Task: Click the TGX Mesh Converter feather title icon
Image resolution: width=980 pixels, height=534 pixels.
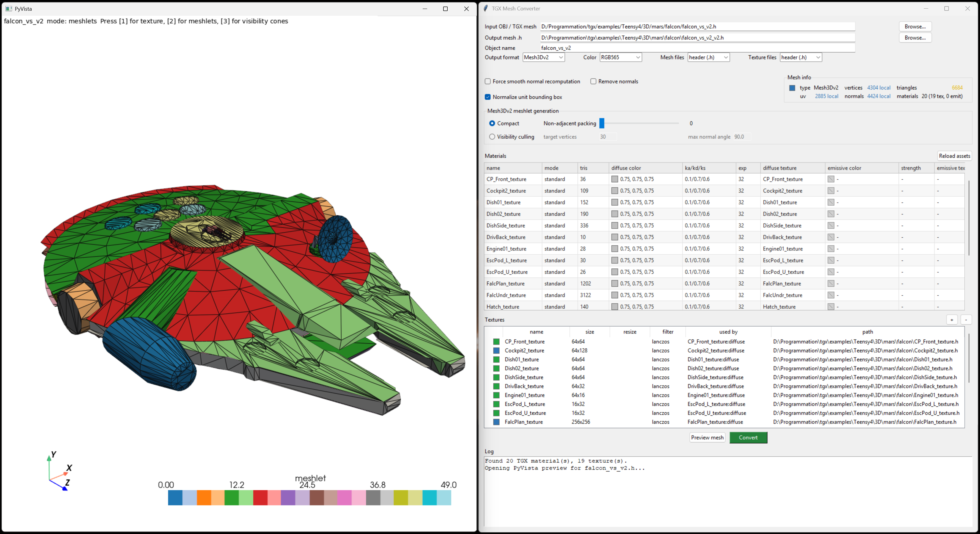Action: [x=485, y=8]
